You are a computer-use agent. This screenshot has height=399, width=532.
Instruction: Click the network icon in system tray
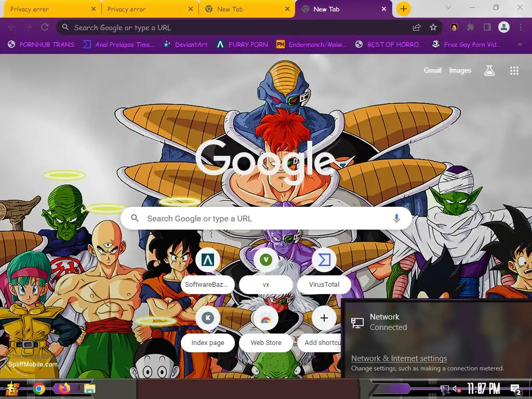(445, 389)
